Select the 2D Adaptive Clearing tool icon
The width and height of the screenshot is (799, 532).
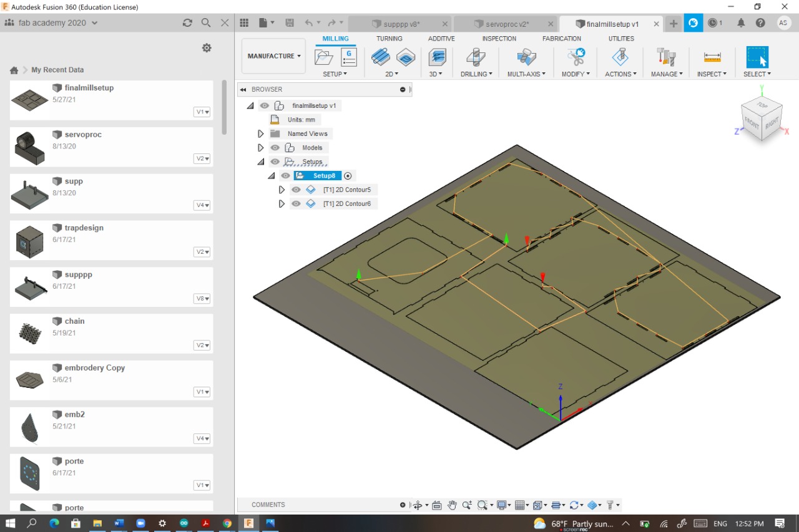point(380,57)
